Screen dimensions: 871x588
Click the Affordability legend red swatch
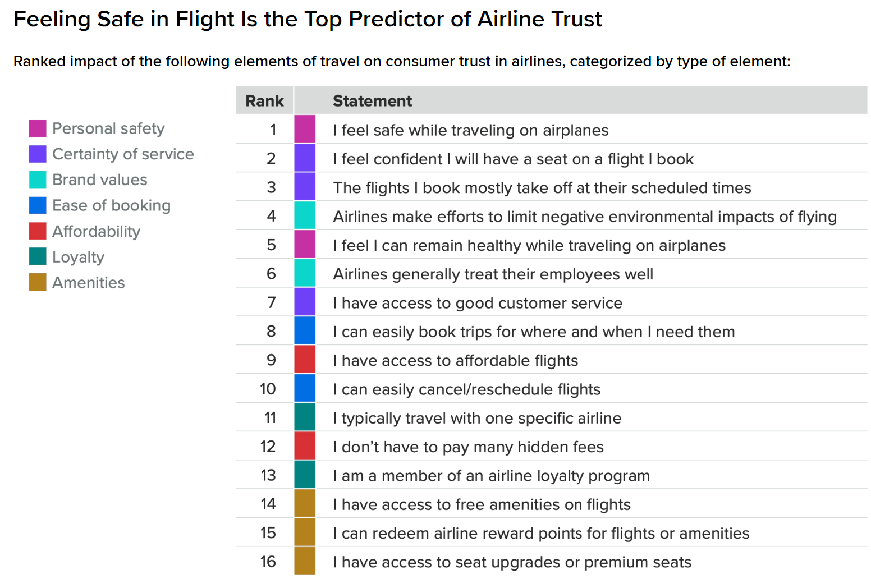[38, 231]
